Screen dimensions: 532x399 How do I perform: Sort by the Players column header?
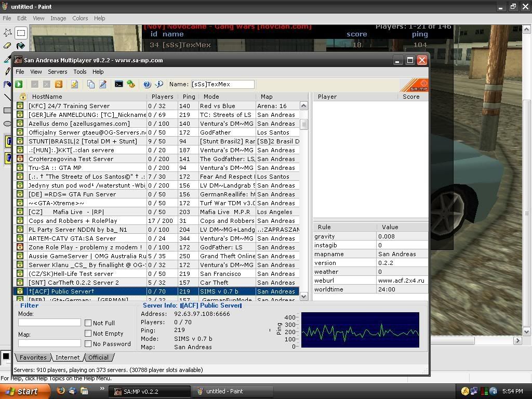coord(162,97)
